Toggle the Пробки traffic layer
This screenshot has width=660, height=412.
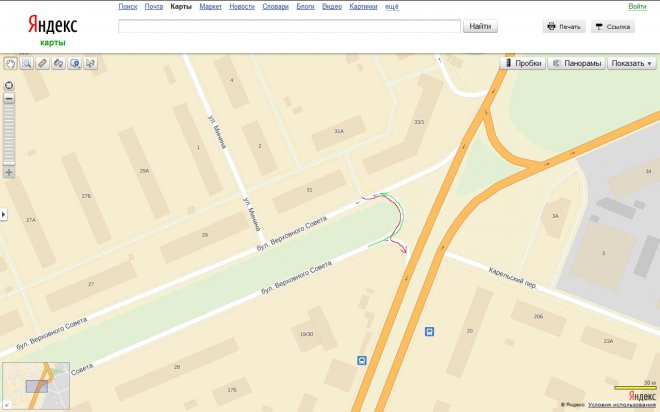click(523, 63)
